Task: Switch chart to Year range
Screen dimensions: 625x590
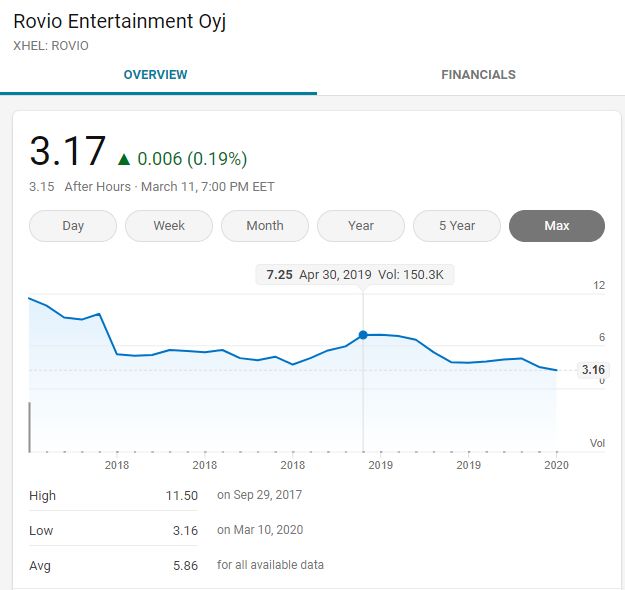Action: click(361, 226)
